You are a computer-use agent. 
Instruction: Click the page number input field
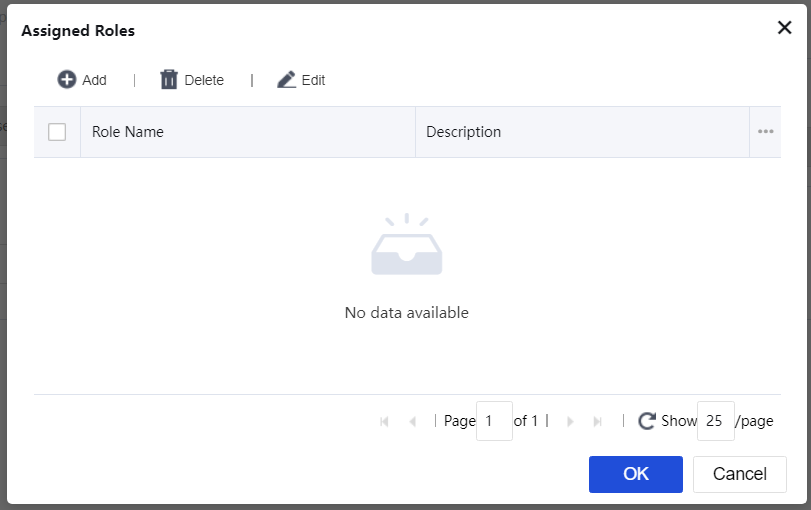click(x=494, y=421)
